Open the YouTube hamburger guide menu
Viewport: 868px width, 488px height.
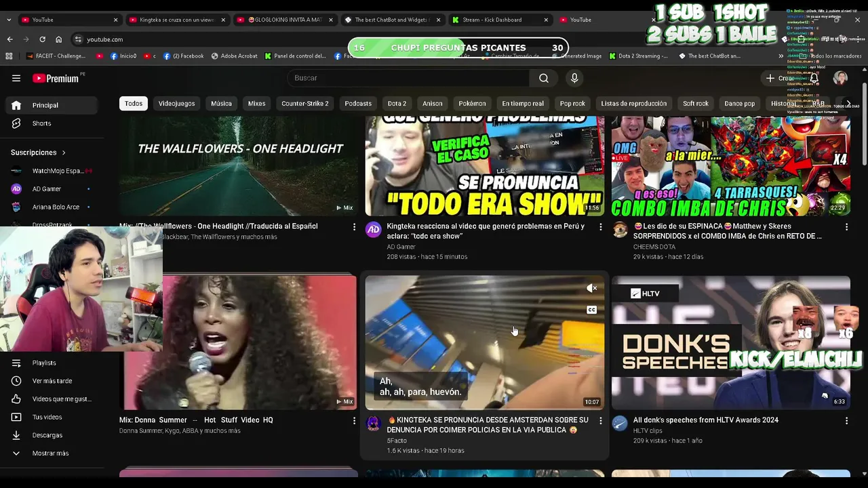click(16, 78)
